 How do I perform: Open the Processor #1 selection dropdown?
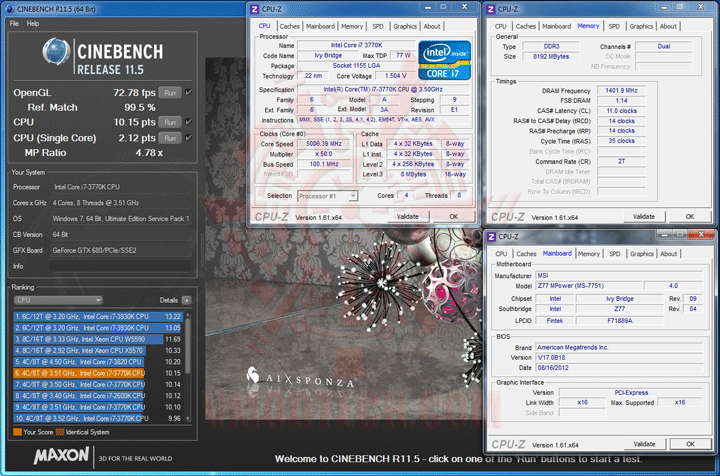point(327,196)
